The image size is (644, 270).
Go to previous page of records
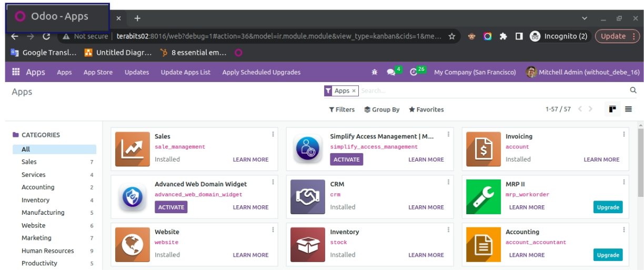point(580,109)
